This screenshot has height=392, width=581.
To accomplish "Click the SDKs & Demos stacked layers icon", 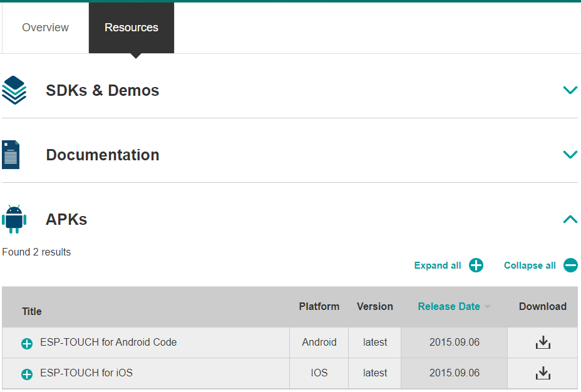I will click(14, 90).
